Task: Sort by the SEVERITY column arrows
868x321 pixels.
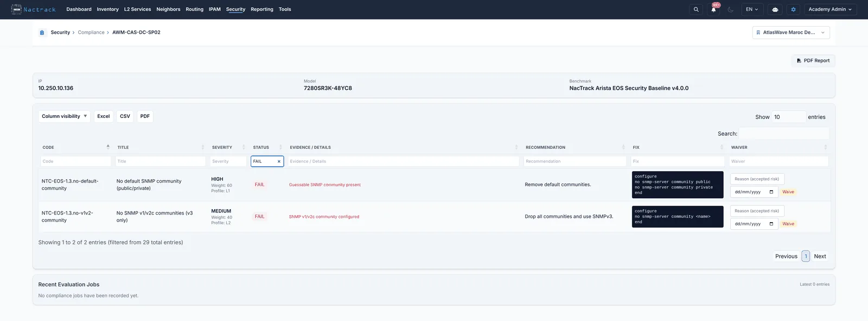Action: [244, 147]
